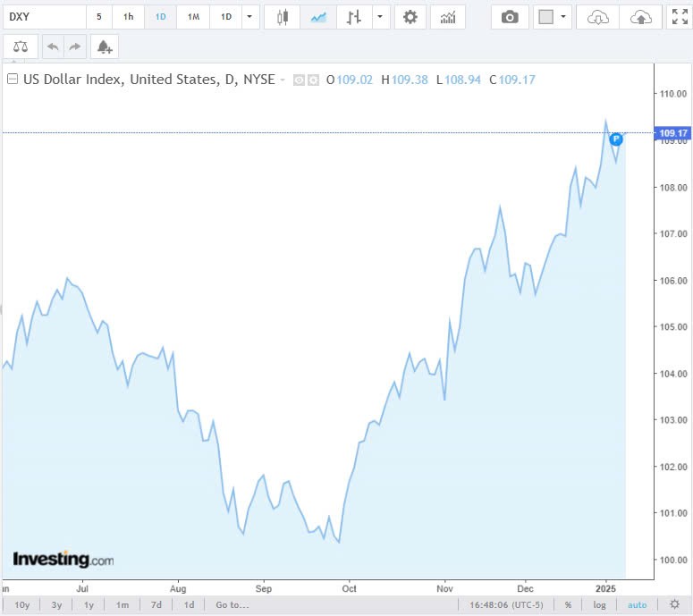Screen dimensions: 693x616
Task: Click the 109.17 price label
Action: click(672, 133)
